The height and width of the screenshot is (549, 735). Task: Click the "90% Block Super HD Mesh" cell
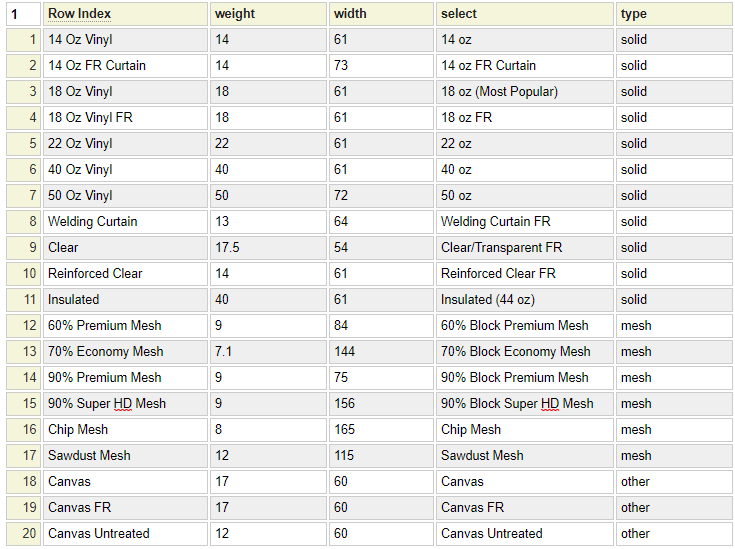coord(524,403)
